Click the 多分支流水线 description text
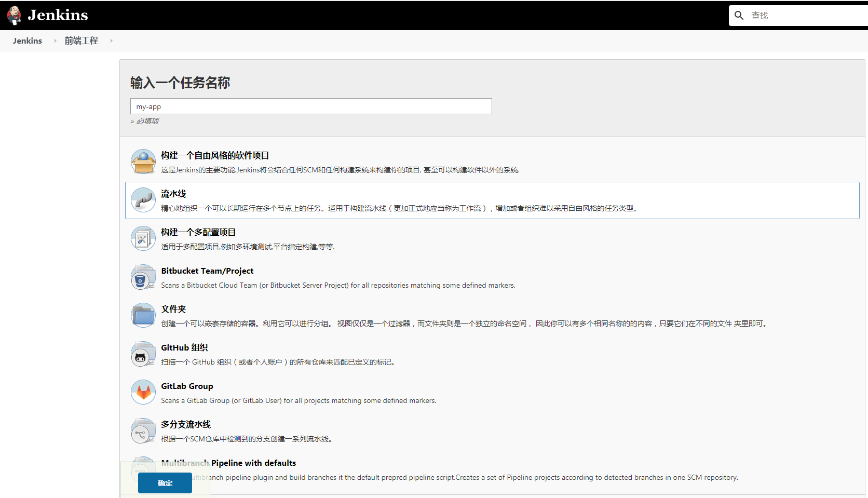The height and width of the screenshot is (498, 868). (x=247, y=439)
